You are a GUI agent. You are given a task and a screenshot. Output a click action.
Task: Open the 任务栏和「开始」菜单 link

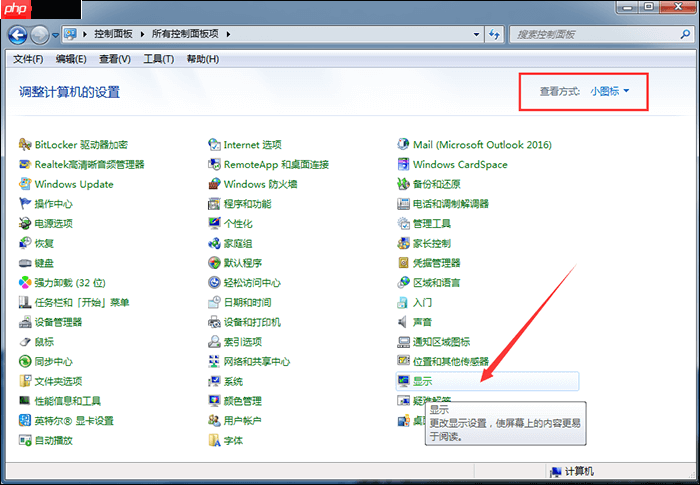pyautogui.click(x=82, y=302)
